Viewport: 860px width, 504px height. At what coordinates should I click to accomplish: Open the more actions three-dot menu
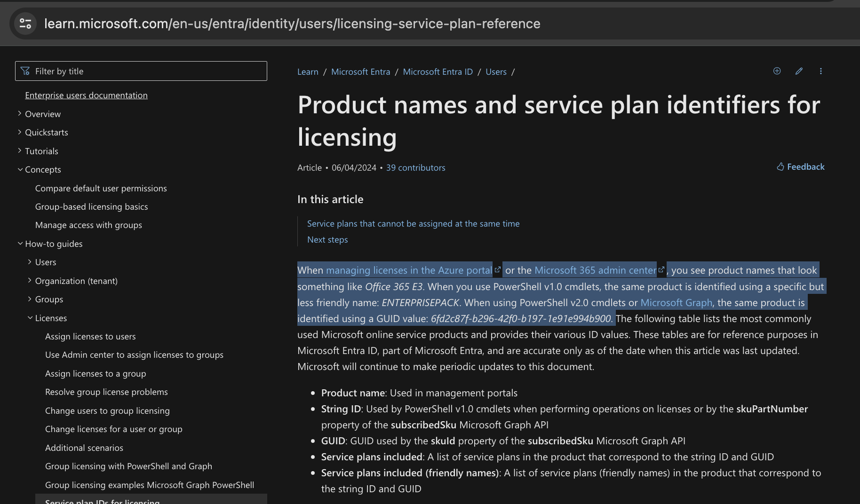pyautogui.click(x=820, y=71)
